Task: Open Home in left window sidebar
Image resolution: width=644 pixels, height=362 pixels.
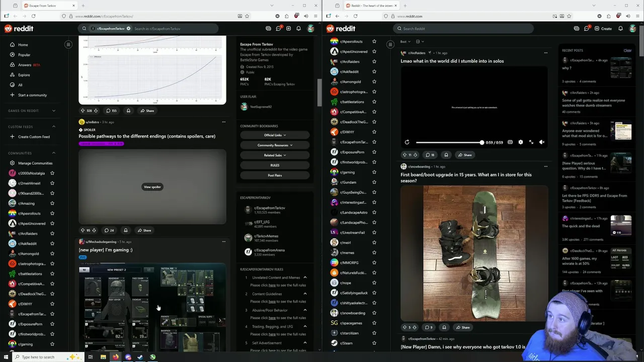Action: [x=23, y=45]
